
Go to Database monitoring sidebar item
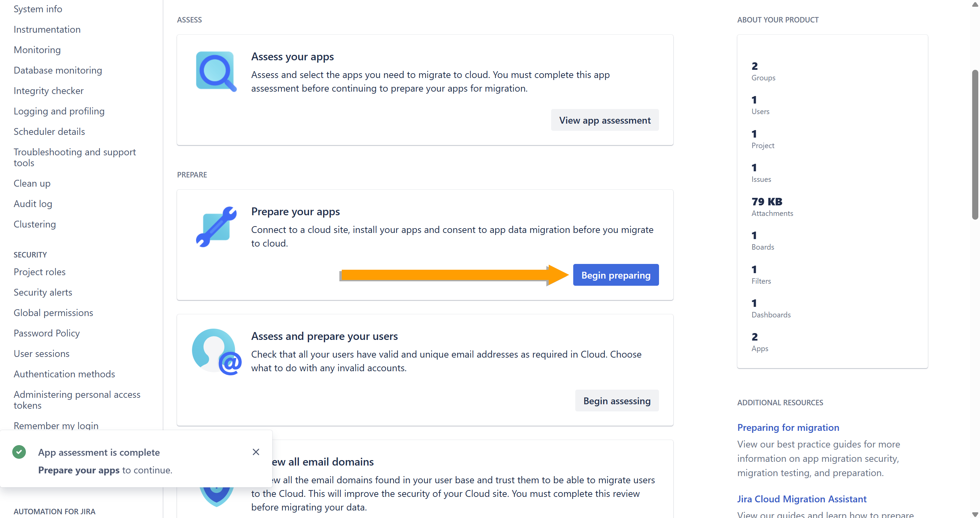(x=58, y=70)
